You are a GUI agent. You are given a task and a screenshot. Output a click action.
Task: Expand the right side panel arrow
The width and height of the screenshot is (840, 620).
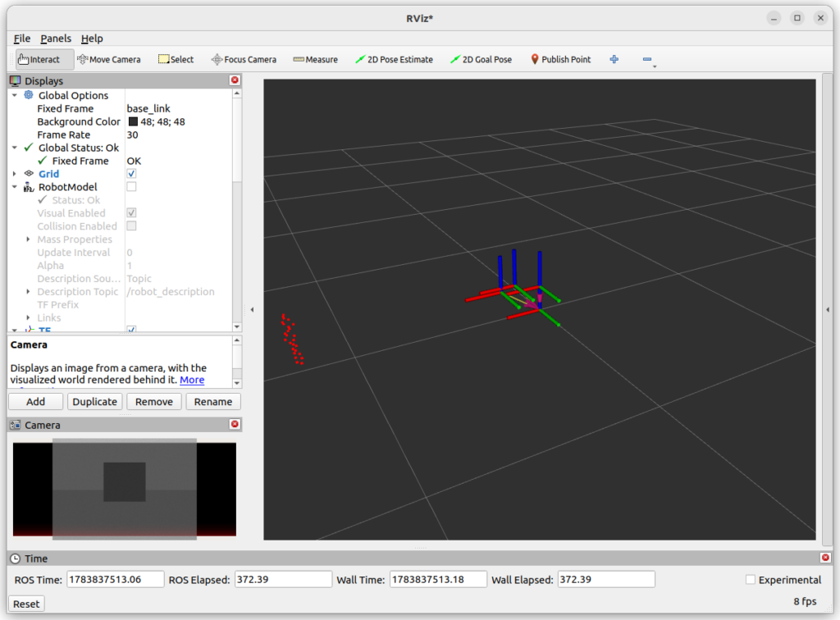pos(828,309)
